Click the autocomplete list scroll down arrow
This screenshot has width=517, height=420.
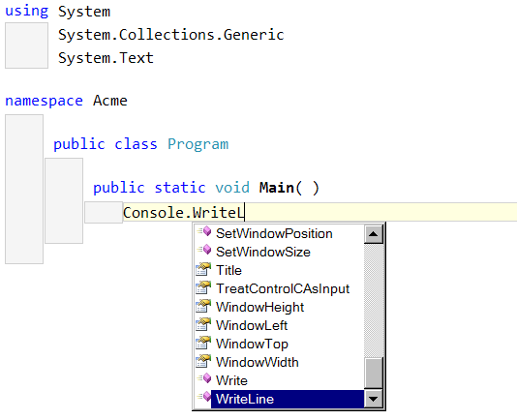click(x=374, y=399)
